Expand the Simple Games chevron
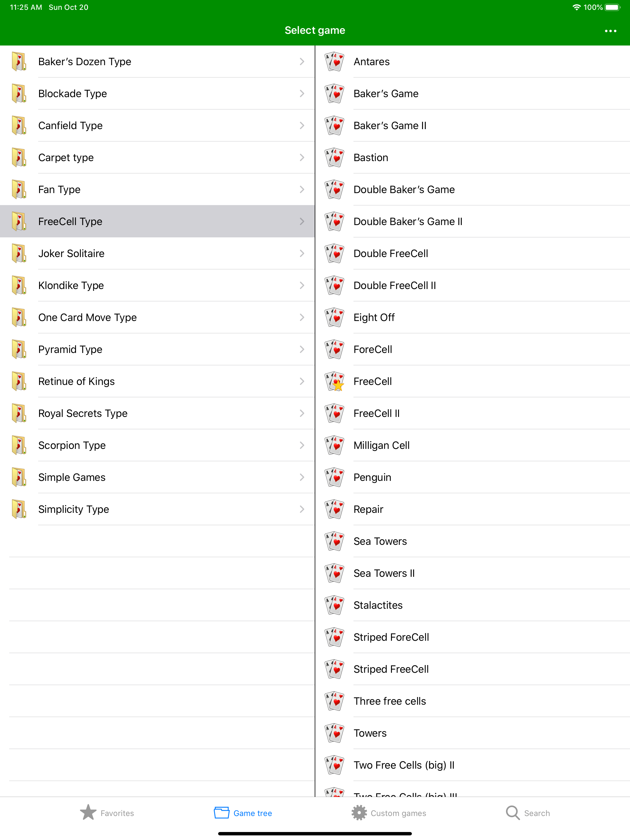This screenshot has width=630, height=840. 302,477
